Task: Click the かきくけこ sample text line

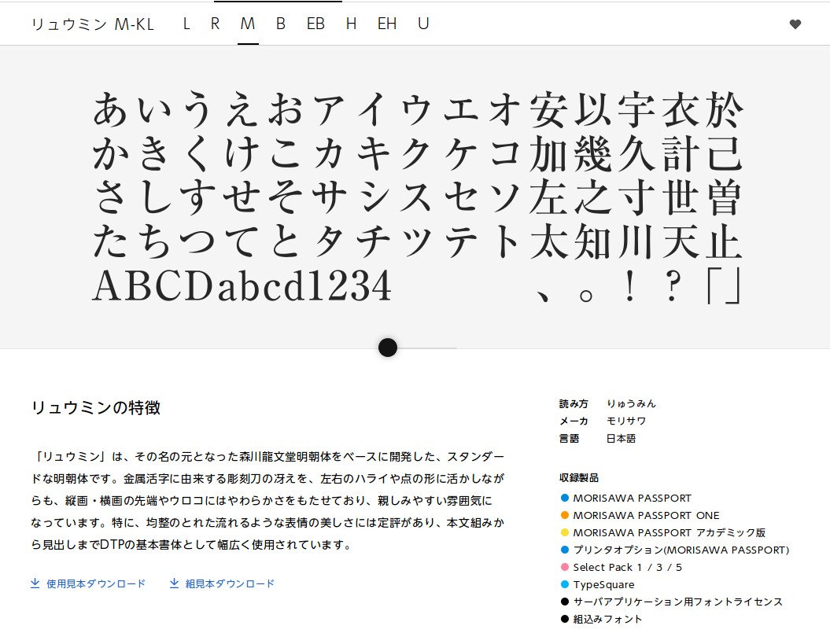Action: tap(419, 154)
